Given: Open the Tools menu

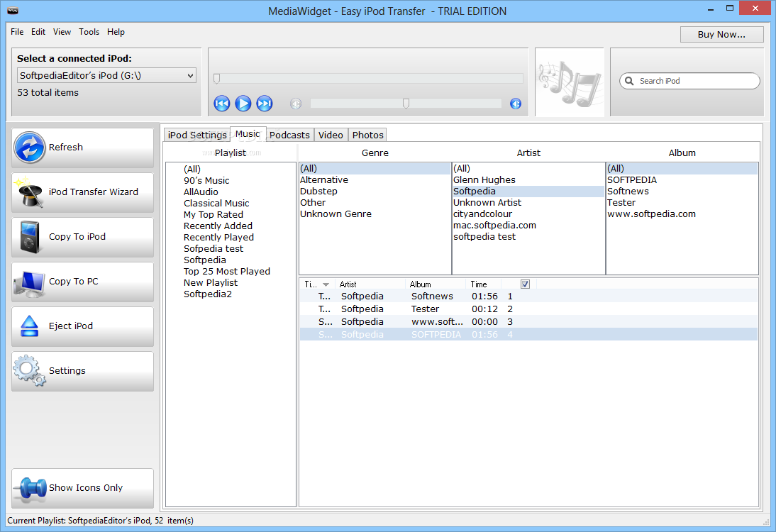Looking at the screenshot, I should [x=89, y=32].
